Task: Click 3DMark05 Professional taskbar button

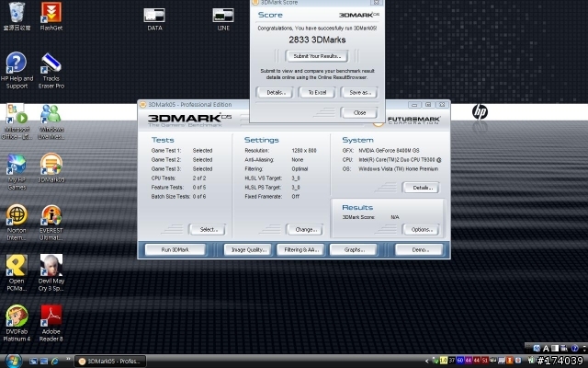Action: (110, 362)
